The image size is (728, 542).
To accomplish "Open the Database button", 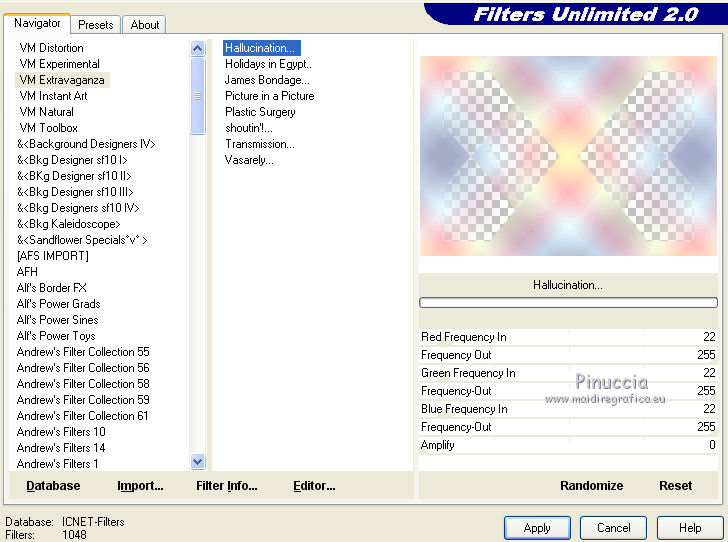I will click(53, 486).
